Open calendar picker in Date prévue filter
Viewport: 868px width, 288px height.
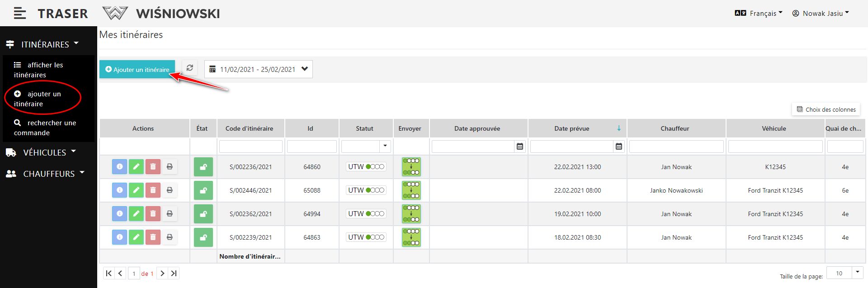pyautogui.click(x=619, y=146)
